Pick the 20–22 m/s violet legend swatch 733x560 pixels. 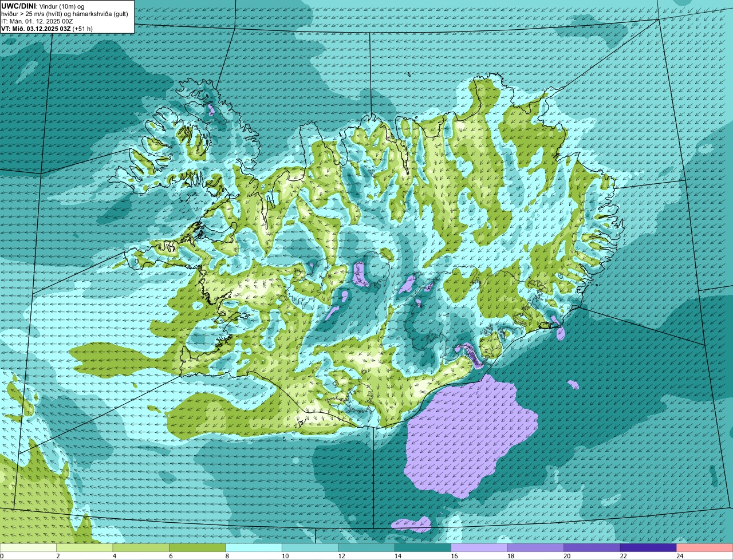tap(592, 548)
